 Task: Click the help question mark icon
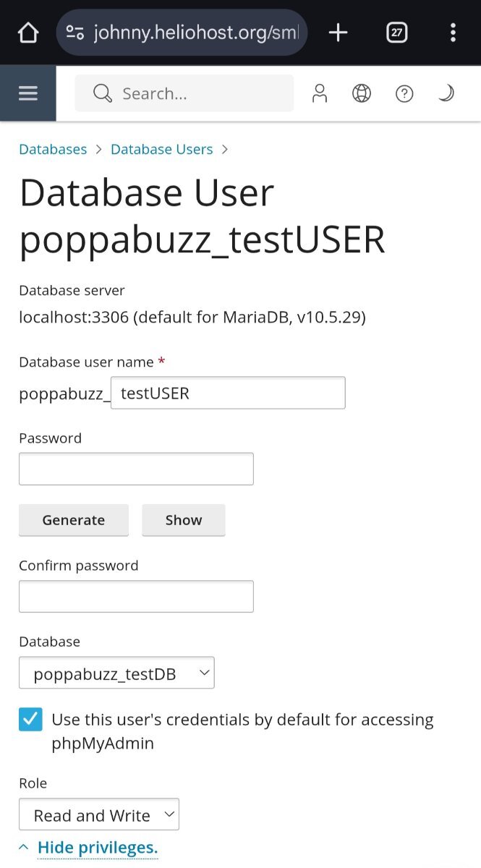404,93
